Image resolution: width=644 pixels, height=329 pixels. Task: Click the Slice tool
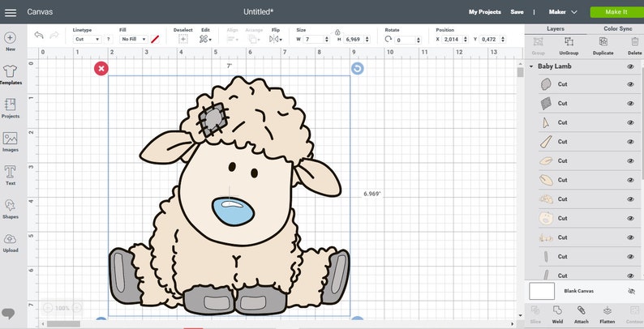pyautogui.click(x=535, y=314)
